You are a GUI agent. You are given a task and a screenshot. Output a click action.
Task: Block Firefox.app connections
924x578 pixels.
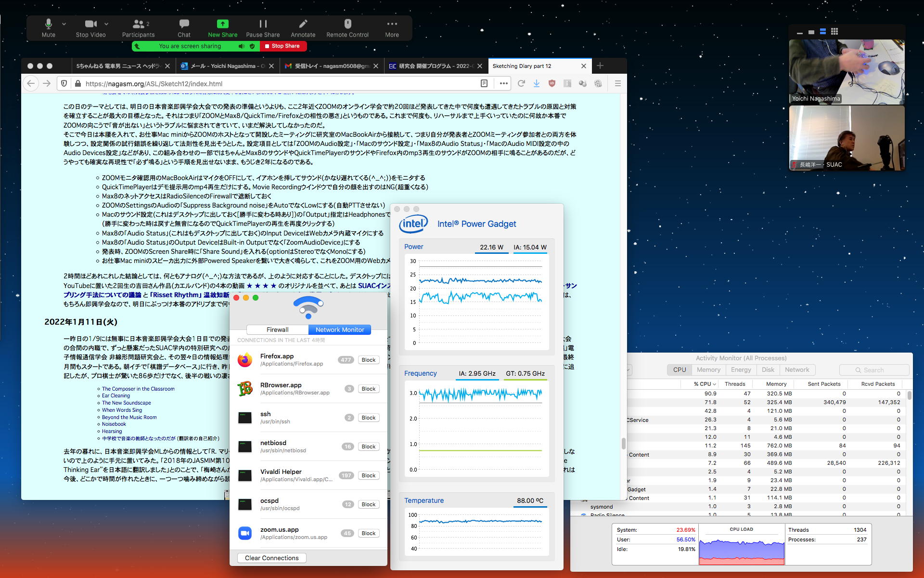click(369, 360)
